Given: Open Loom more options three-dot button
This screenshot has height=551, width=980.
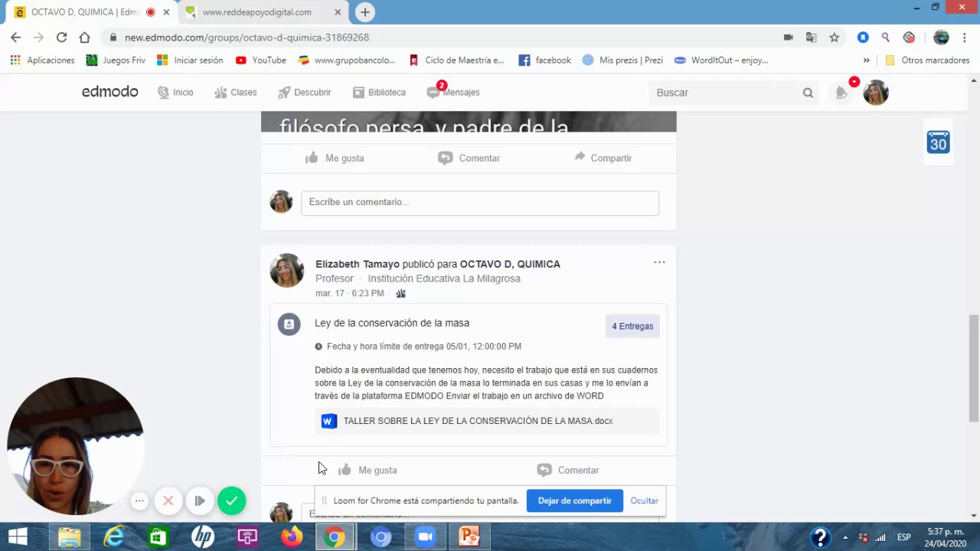Looking at the screenshot, I should point(139,500).
